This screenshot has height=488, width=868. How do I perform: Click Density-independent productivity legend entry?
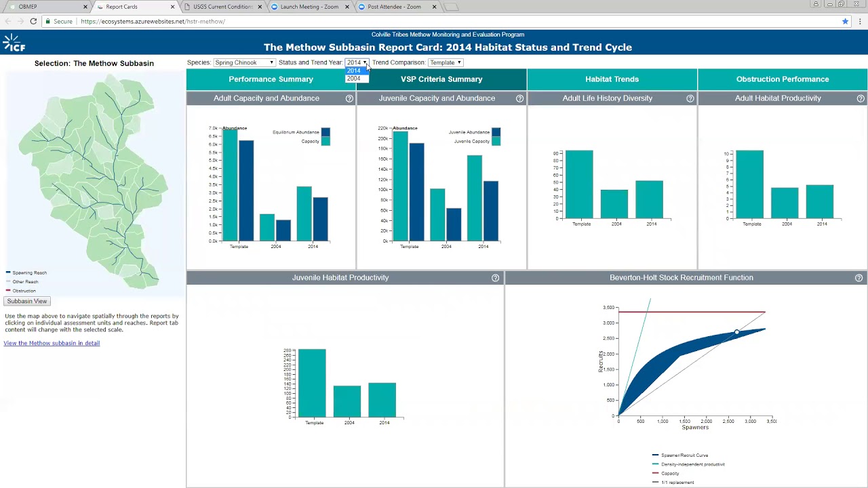[x=688, y=464]
